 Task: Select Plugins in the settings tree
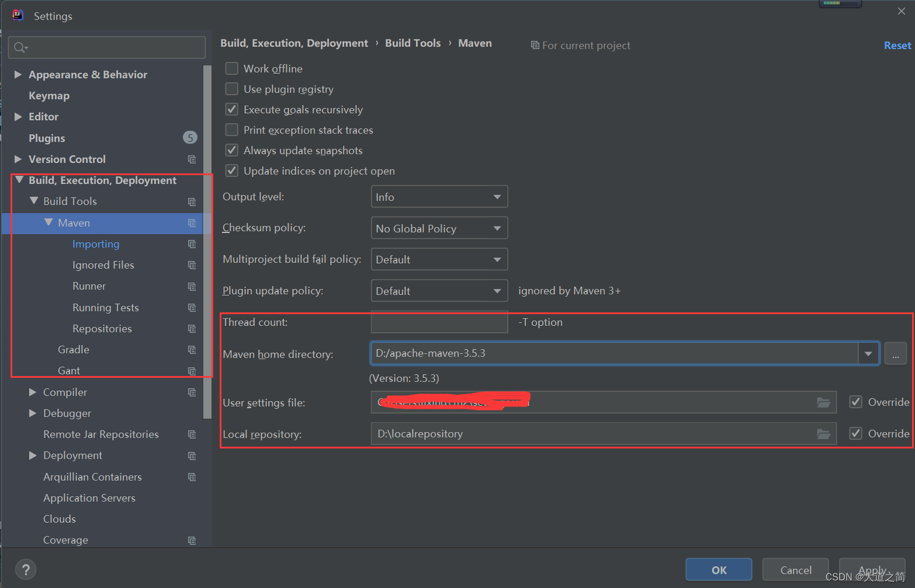47,138
